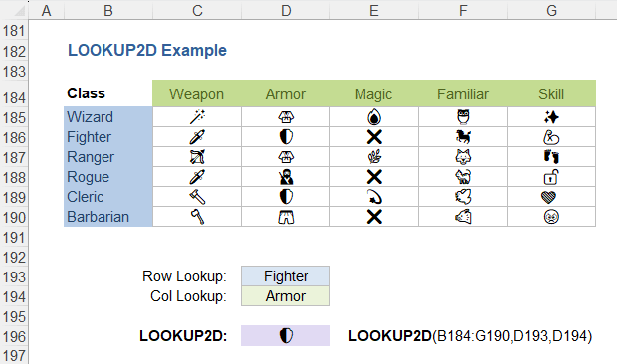Click the Wizard magic wand weapon icon
The image size is (617, 364).
pyautogui.click(x=197, y=117)
